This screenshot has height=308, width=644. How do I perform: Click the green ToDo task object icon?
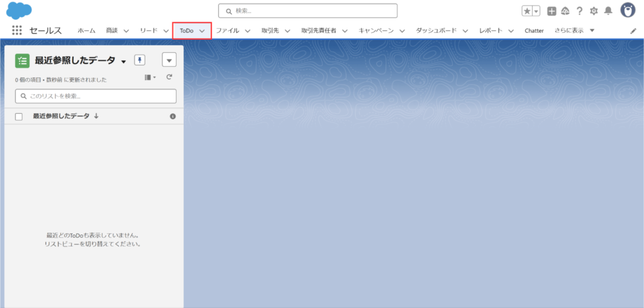point(22,61)
